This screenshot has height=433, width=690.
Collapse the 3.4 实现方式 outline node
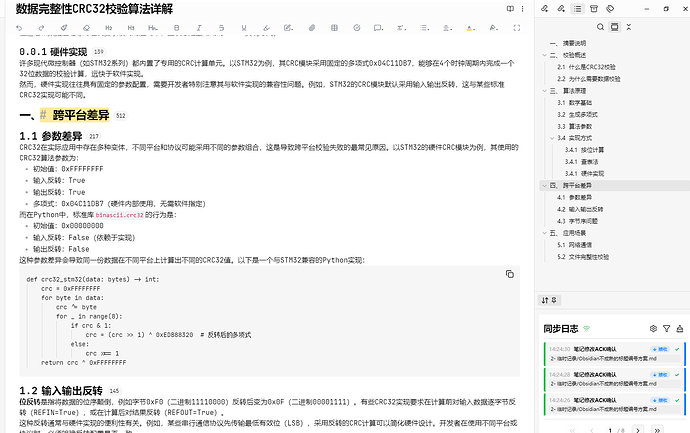tap(552, 138)
